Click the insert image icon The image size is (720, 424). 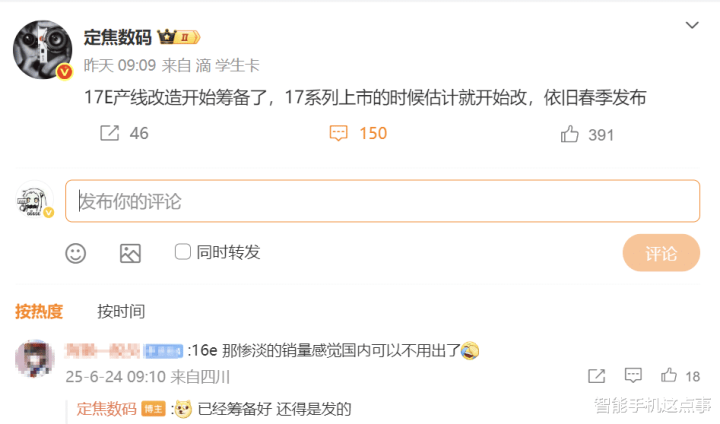coord(130,253)
